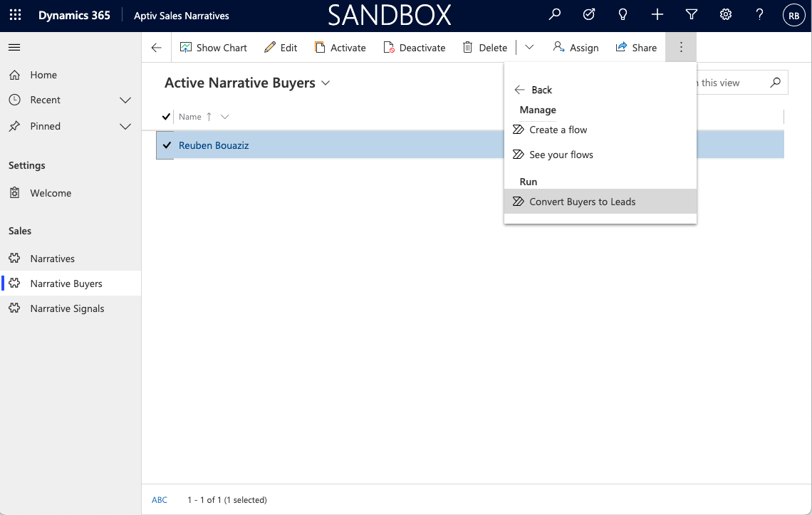This screenshot has height=515, width=812.
Task: Expand the Pinned section chevron
Action: pos(125,126)
